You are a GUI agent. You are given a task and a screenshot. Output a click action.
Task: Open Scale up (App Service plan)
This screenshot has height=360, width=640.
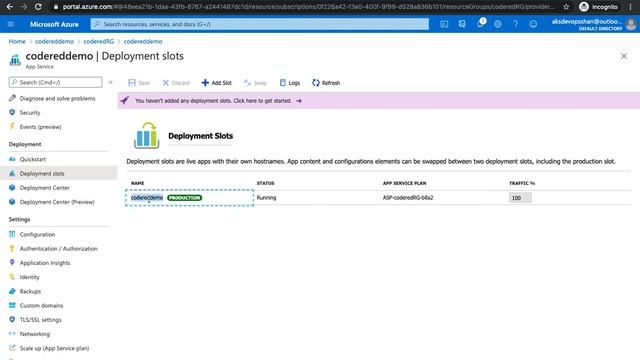coord(54,348)
